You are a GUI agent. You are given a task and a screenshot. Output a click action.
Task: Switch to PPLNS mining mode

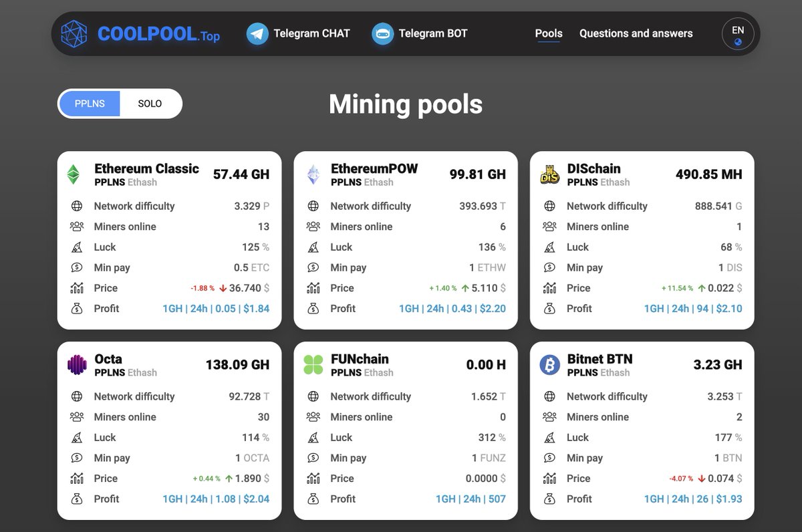coord(90,104)
